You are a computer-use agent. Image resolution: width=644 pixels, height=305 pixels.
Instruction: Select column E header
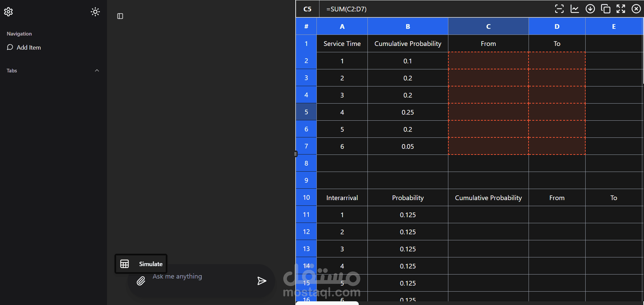tap(614, 26)
